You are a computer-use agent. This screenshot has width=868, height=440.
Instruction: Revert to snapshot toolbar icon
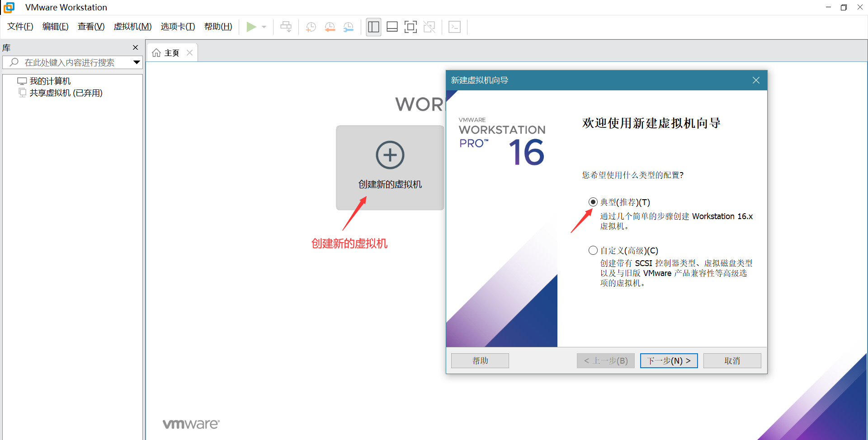point(330,27)
